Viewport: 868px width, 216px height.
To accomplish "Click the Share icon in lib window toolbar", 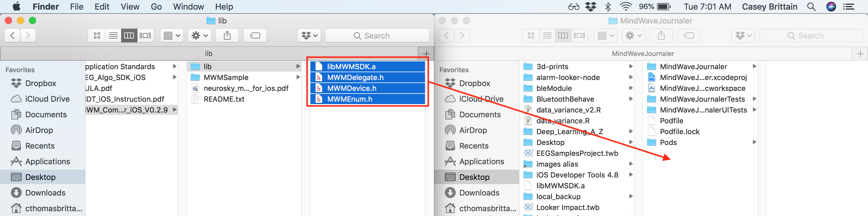I will 227,36.
